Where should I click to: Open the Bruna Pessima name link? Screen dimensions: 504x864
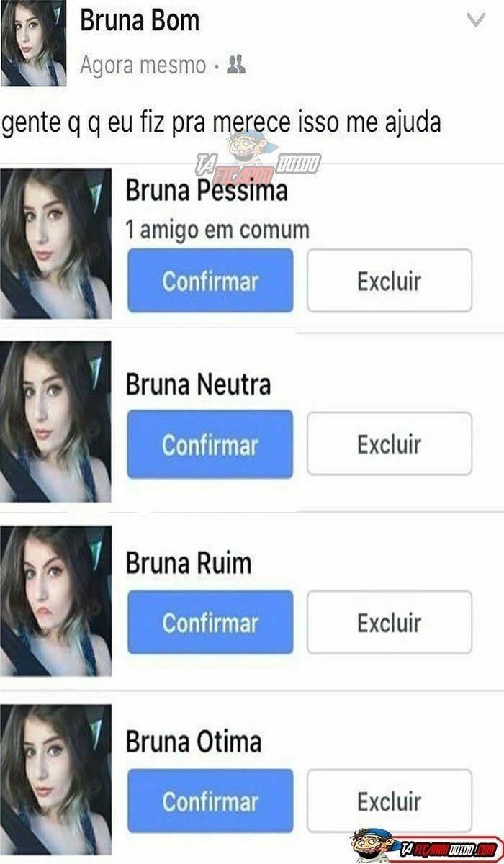tap(207, 192)
